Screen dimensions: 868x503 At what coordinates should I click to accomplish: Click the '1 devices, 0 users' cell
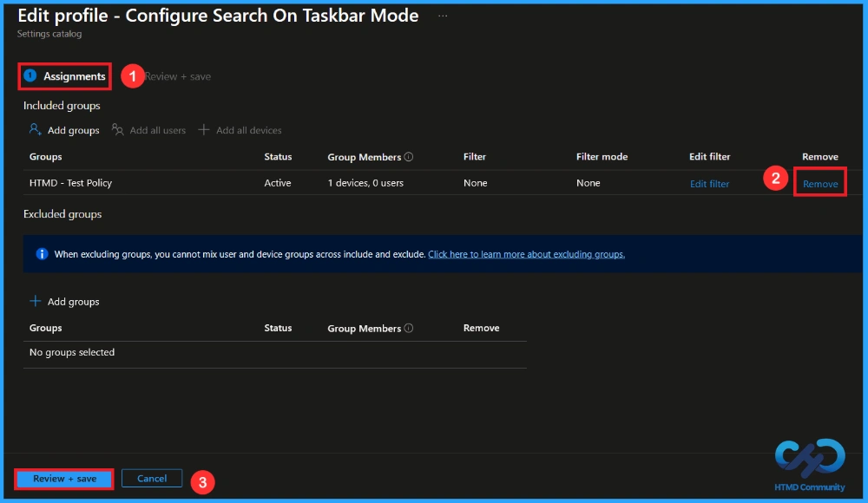tap(365, 183)
